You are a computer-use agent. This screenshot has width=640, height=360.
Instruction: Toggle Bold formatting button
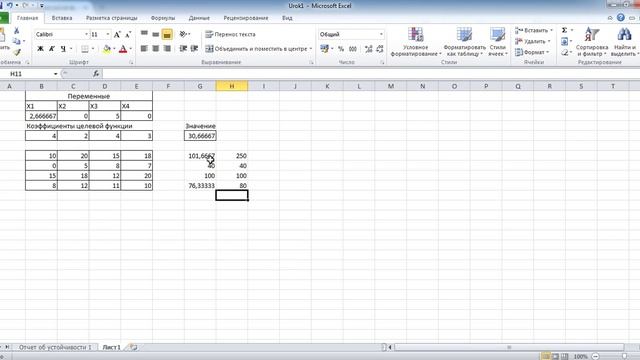click(40, 49)
